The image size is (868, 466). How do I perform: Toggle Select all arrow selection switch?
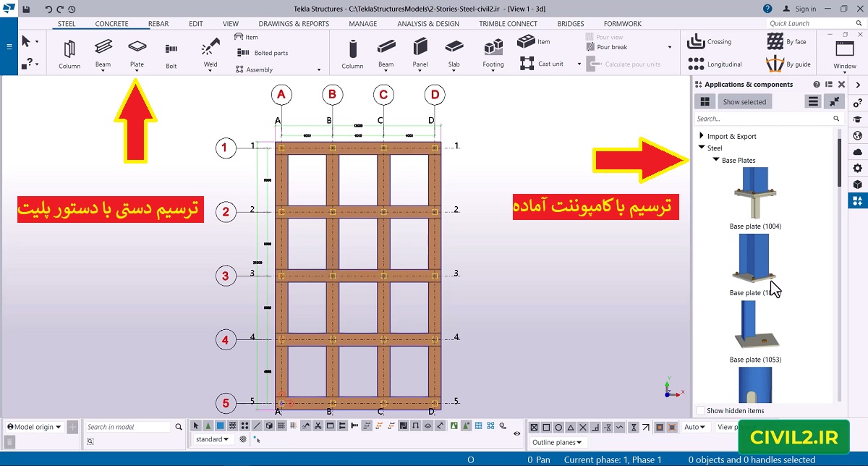tap(197, 425)
